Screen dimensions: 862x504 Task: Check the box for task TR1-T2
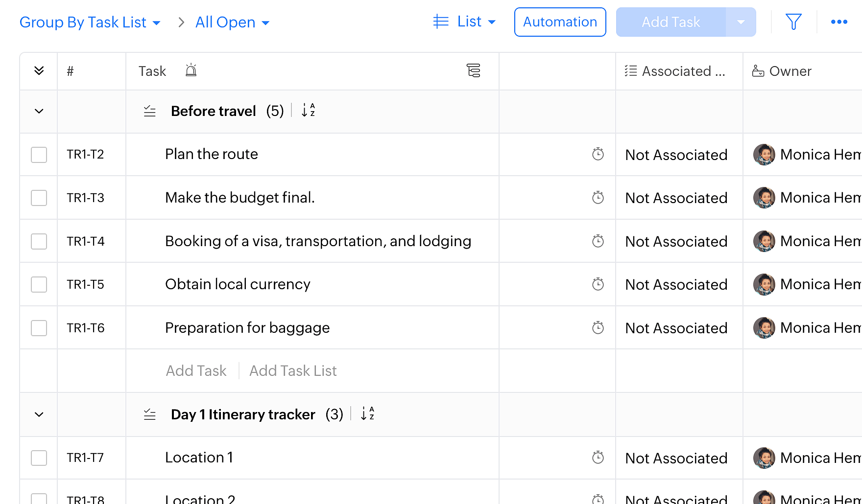39,155
